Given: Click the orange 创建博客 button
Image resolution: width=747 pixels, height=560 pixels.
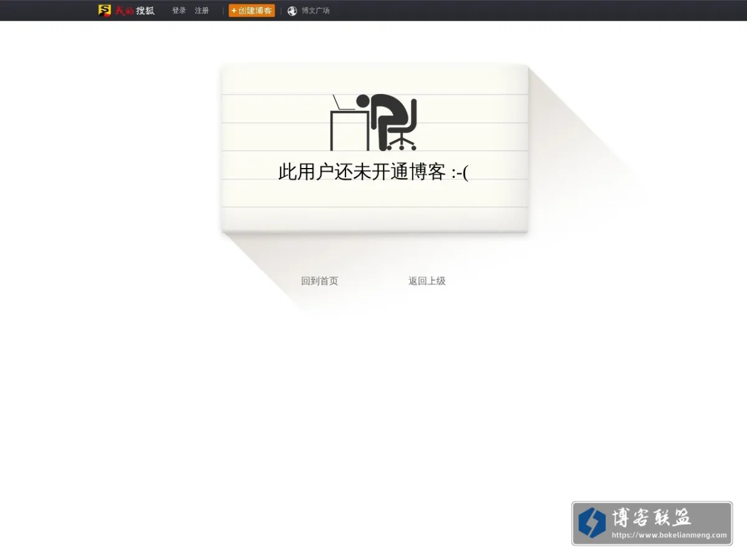Looking at the screenshot, I should [x=251, y=11].
